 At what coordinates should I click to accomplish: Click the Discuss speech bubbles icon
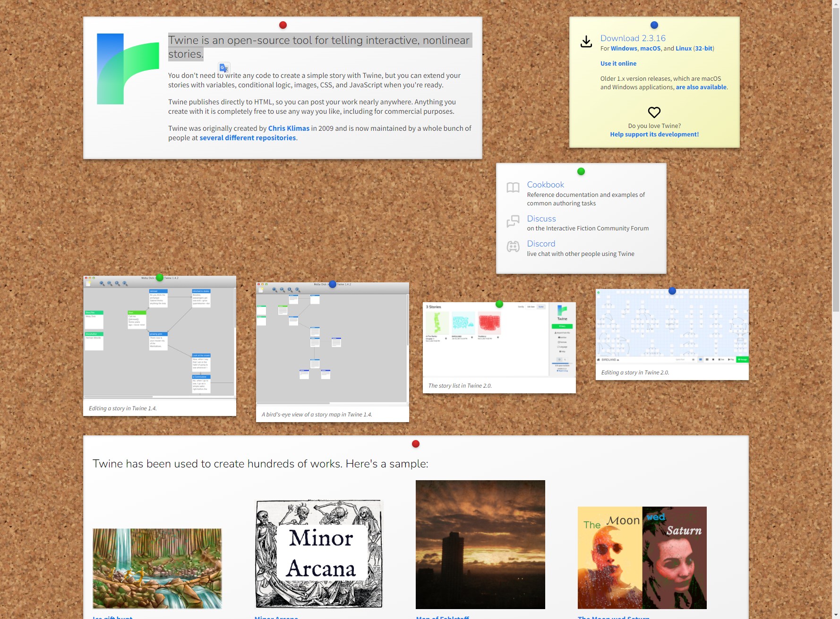tap(513, 221)
